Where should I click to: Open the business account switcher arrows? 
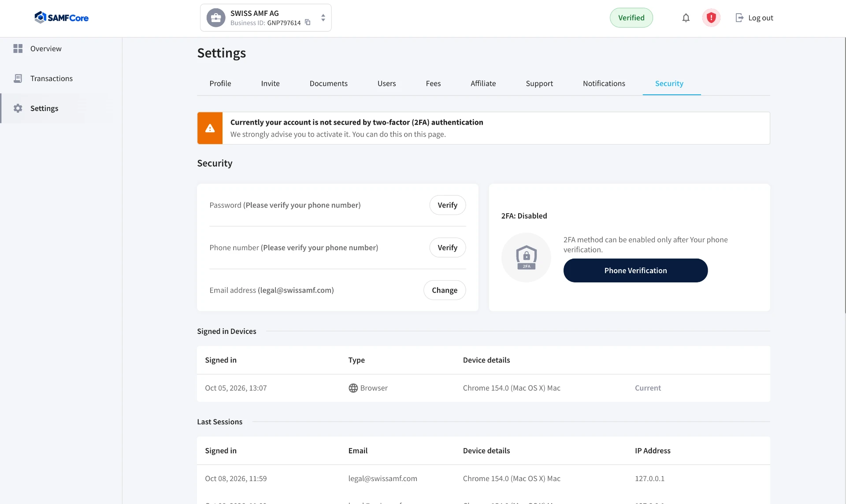[x=323, y=18]
